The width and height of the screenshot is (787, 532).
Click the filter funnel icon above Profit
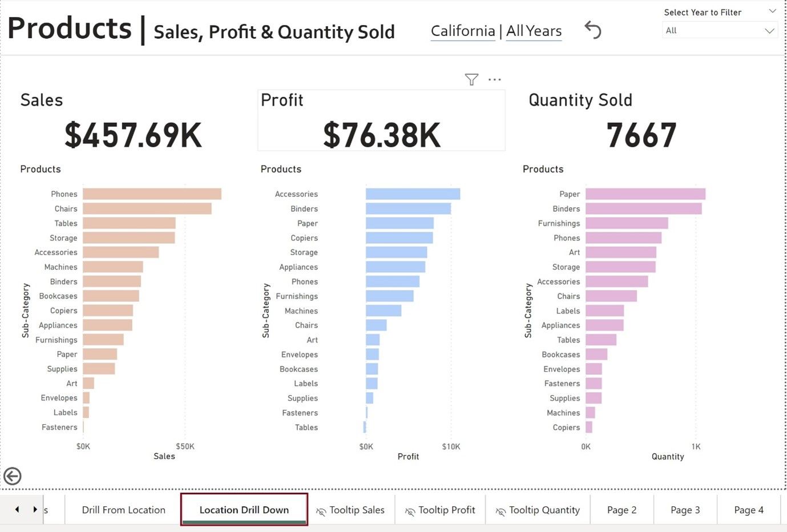coord(471,79)
